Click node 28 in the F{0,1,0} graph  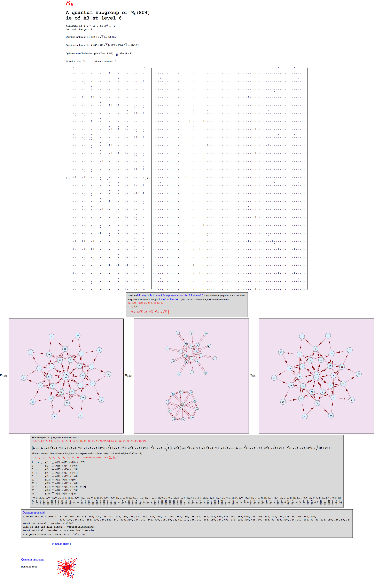[x=197, y=409]
